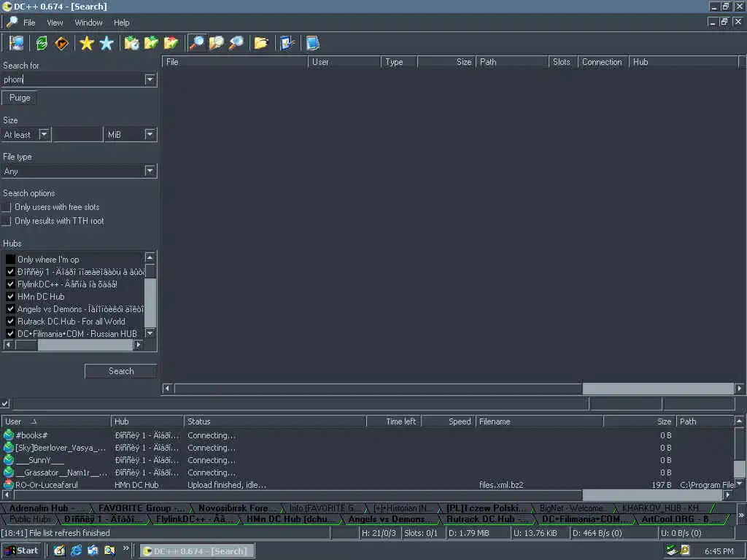This screenshot has width=747, height=560.
Task: Open the File menu
Action: [29, 23]
